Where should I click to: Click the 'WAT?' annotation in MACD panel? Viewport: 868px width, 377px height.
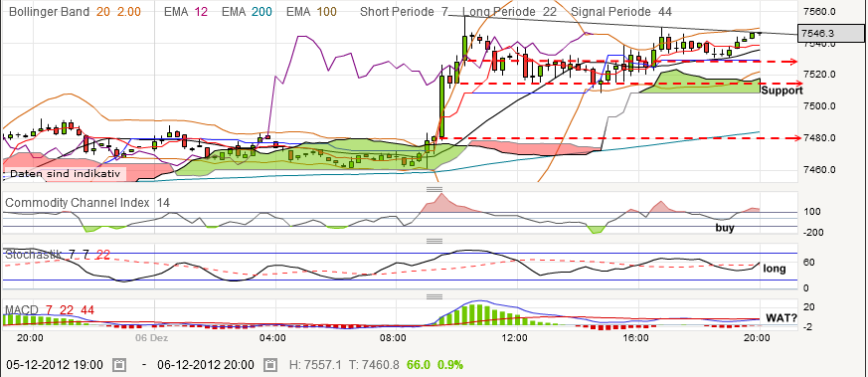pyautogui.click(x=781, y=318)
